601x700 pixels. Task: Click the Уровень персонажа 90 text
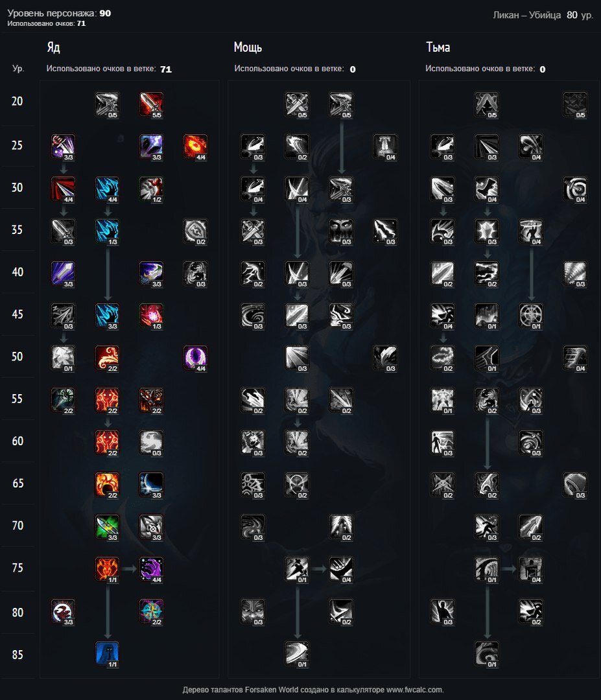[59, 13]
